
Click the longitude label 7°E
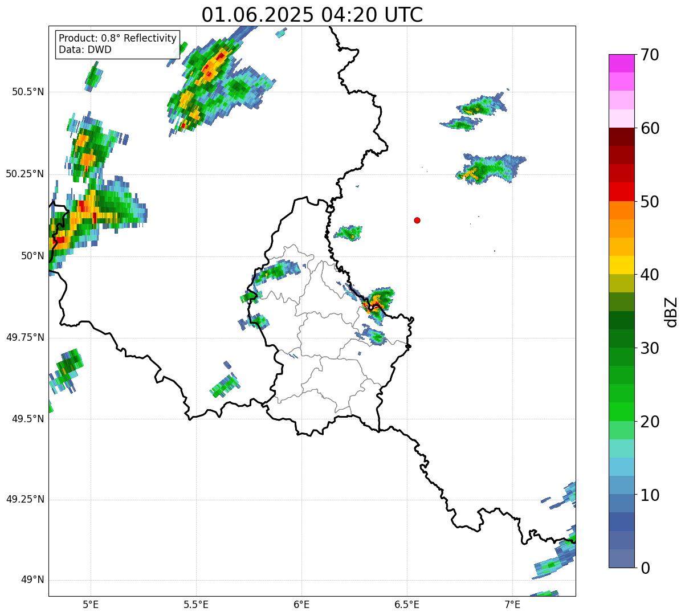tap(512, 604)
